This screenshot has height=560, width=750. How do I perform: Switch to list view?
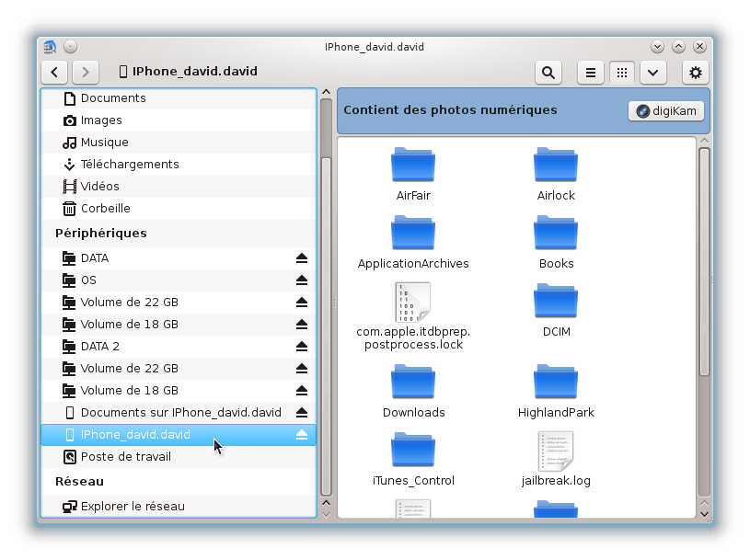click(591, 73)
